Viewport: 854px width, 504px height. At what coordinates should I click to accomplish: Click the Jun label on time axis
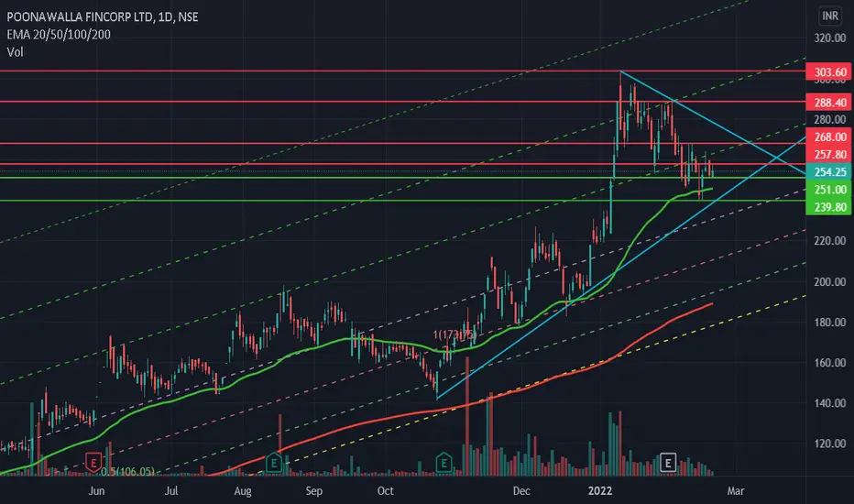pos(96,491)
